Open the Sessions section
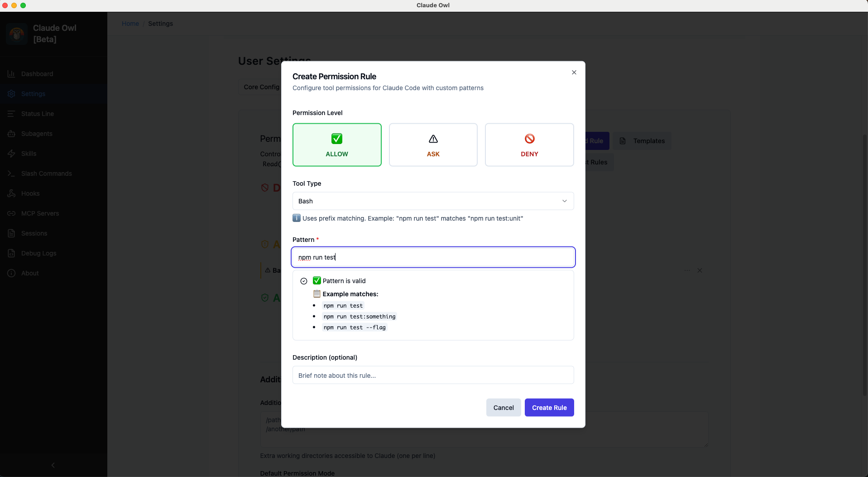 point(34,233)
